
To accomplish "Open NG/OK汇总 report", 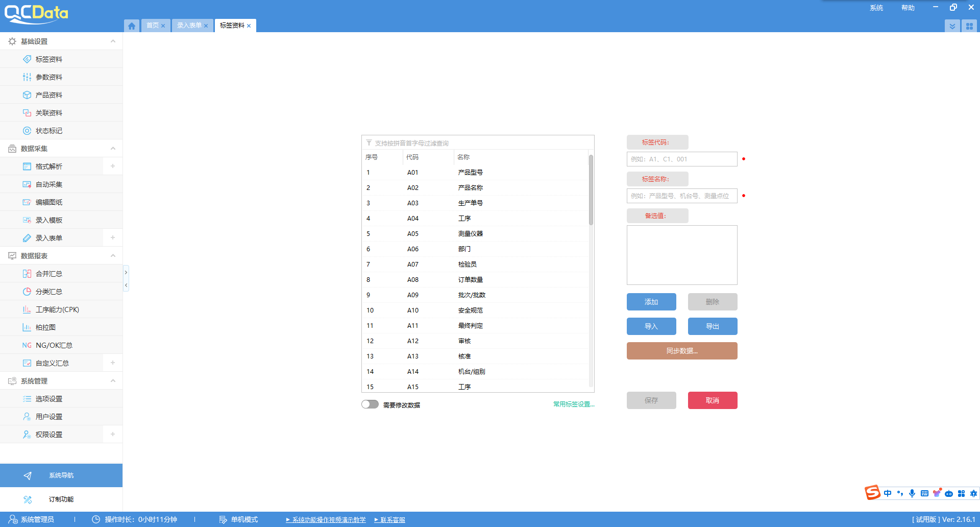I will point(54,345).
